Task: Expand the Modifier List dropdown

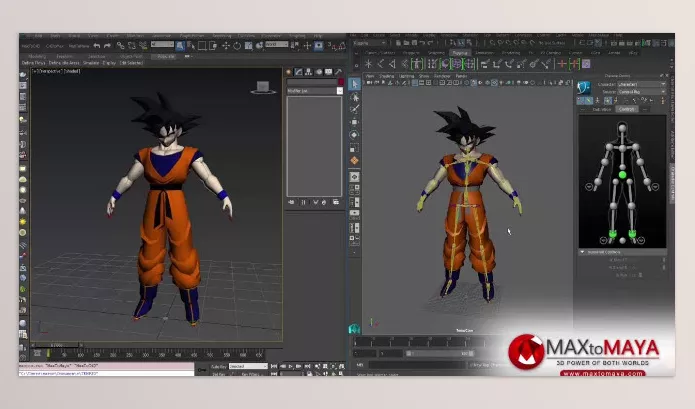Action: 313,89
